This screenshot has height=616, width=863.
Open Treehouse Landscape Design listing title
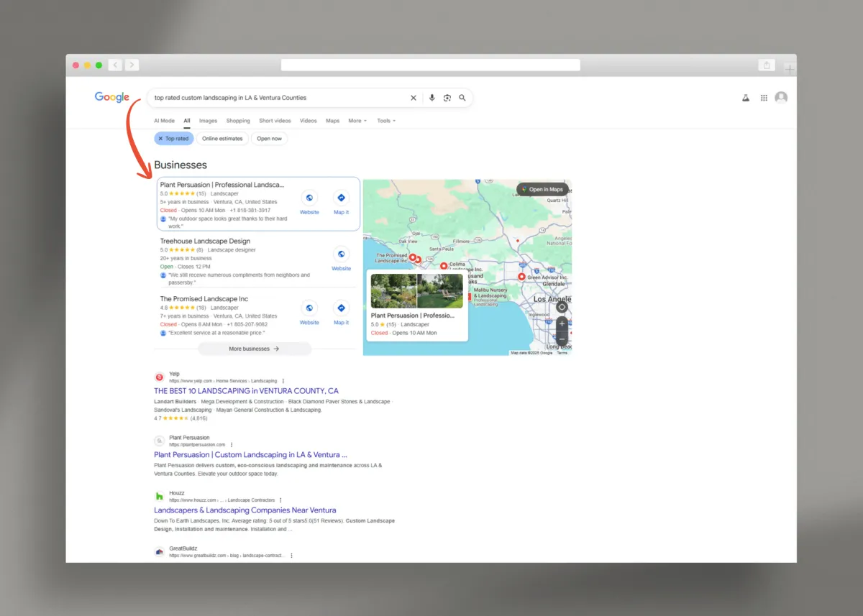205,241
